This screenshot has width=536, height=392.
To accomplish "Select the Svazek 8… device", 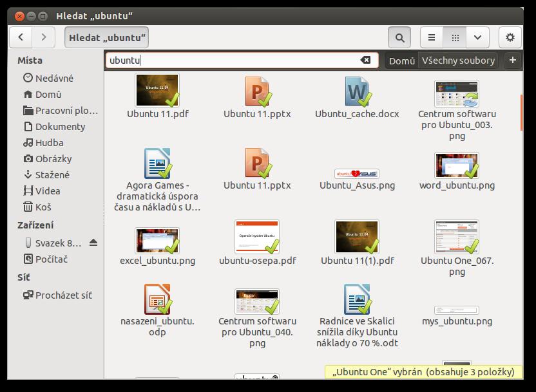I will (53, 243).
